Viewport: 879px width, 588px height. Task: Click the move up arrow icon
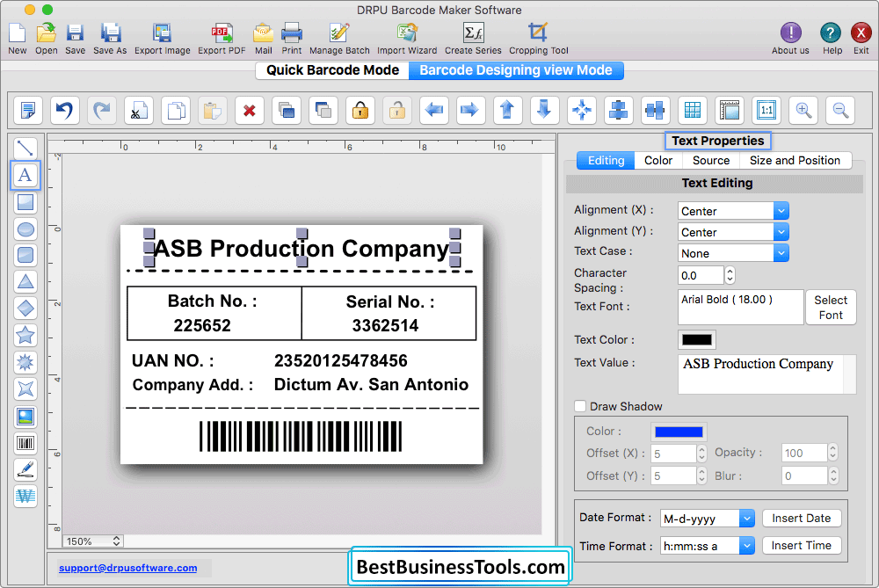507,110
